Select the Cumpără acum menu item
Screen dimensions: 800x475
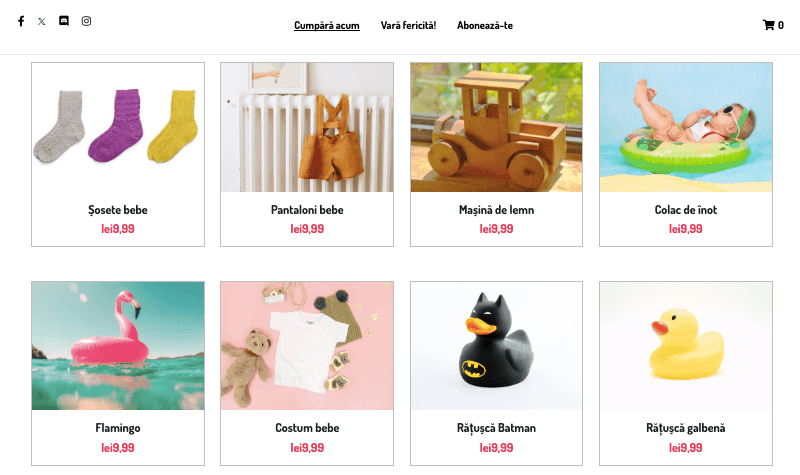click(327, 26)
